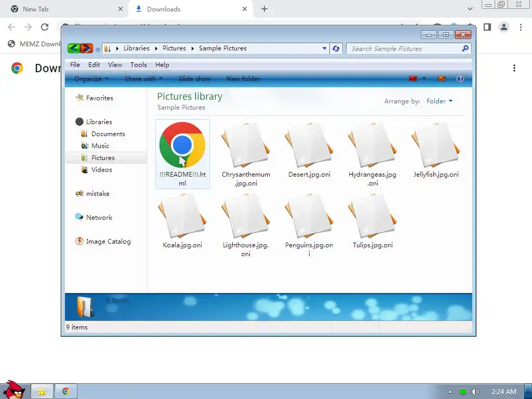Select Hydrangeas.jpg.oni file icon

[373, 145]
